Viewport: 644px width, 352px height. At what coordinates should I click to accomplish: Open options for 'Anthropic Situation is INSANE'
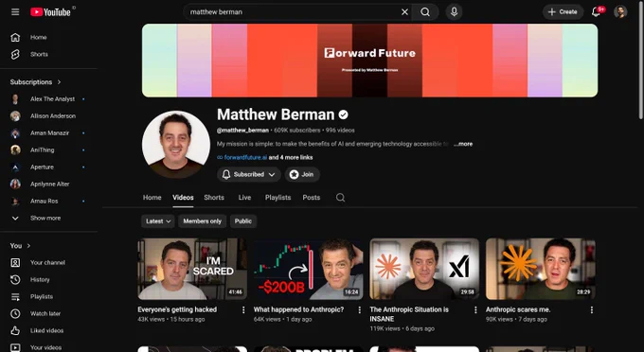(x=475, y=309)
